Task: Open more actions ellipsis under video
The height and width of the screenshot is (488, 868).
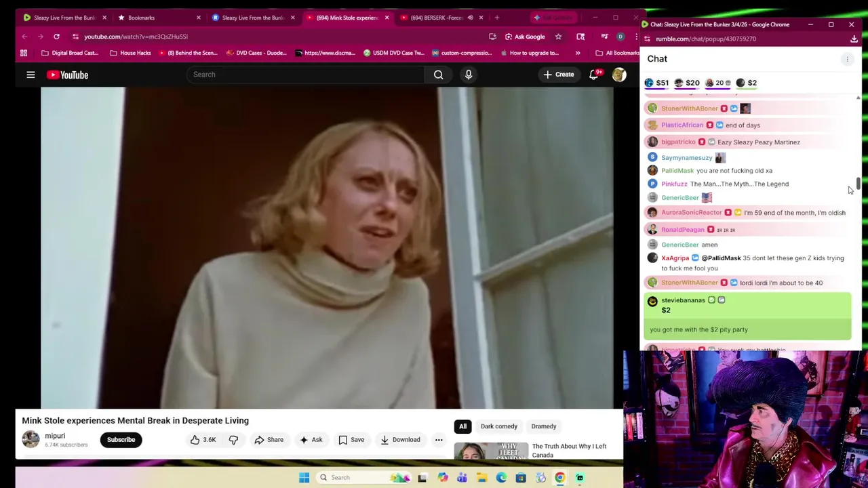Action: (439, 440)
